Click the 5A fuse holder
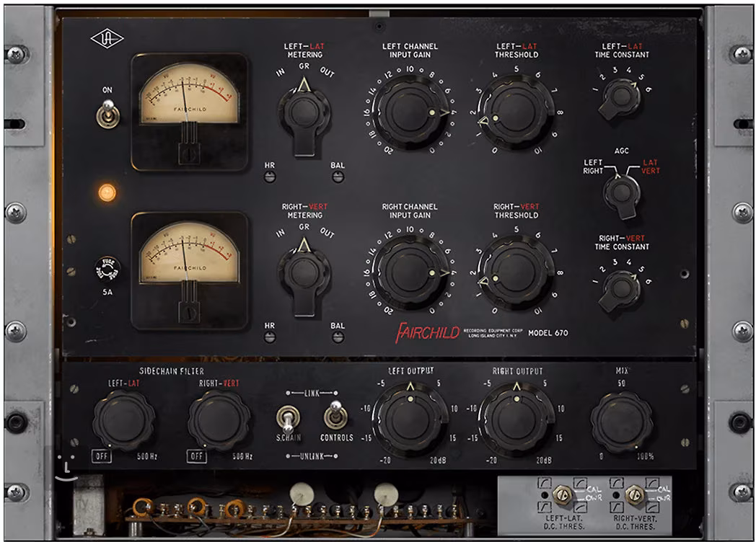Image resolution: width=756 pixels, height=542 pixels. 107,269
